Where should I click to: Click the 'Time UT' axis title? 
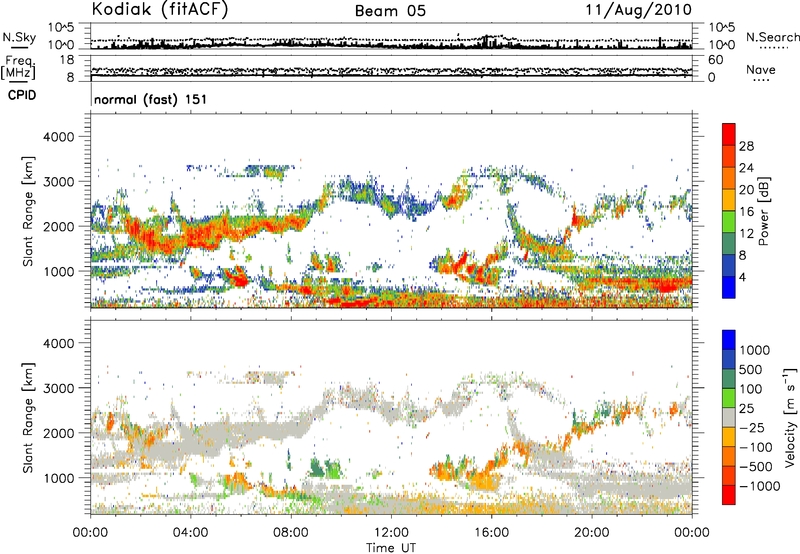391,548
